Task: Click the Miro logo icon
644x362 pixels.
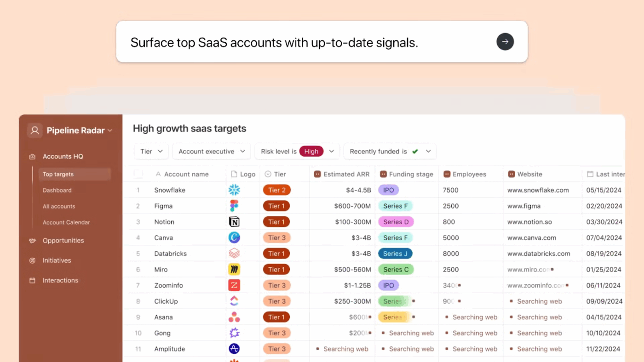Action: coord(234,269)
